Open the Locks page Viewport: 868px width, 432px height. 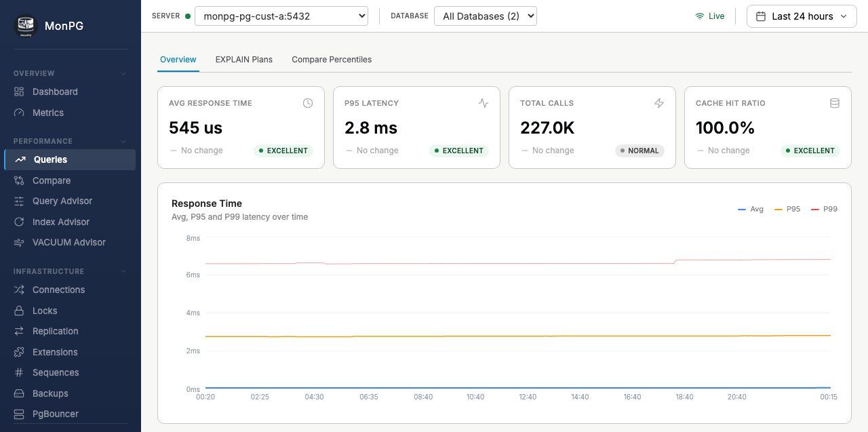coord(70,311)
